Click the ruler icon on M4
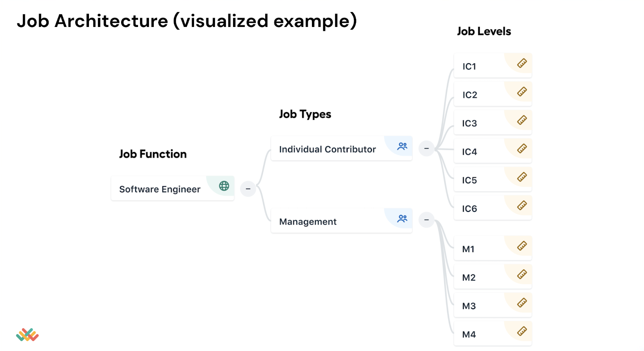This screenshot has width=644, height=351. pos(522,331)
